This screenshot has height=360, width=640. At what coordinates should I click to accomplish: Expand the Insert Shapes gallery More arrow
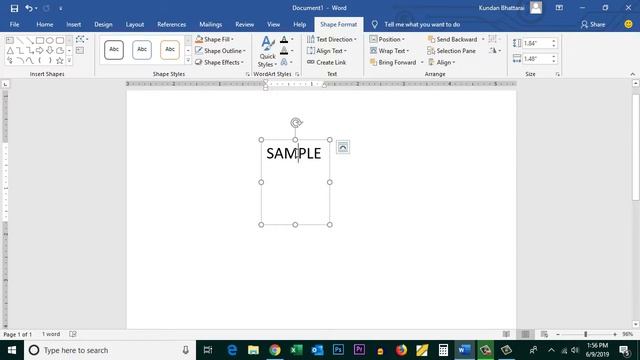(69, 60)
